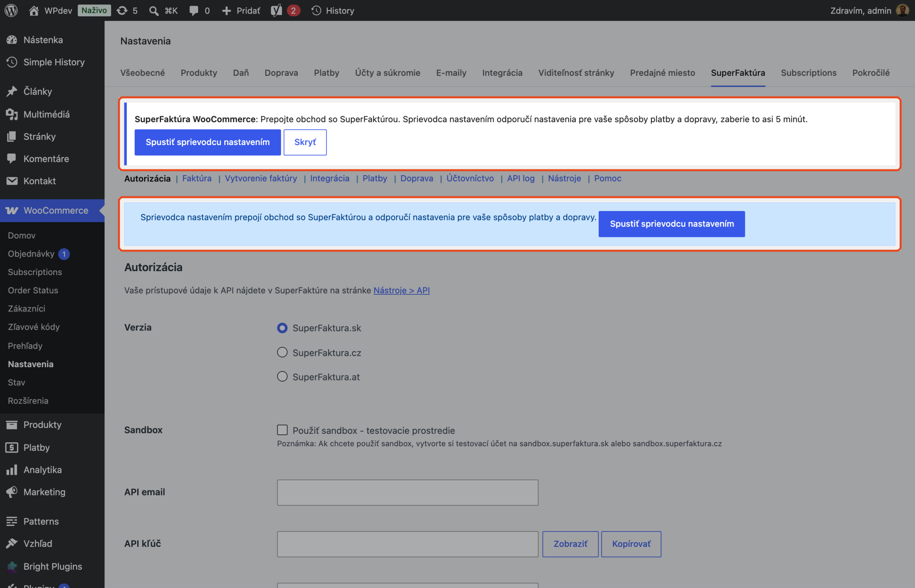This screenshot has width=915, height=588.
Task: Open the comments bubble icon
Action: tap(194, 10)
